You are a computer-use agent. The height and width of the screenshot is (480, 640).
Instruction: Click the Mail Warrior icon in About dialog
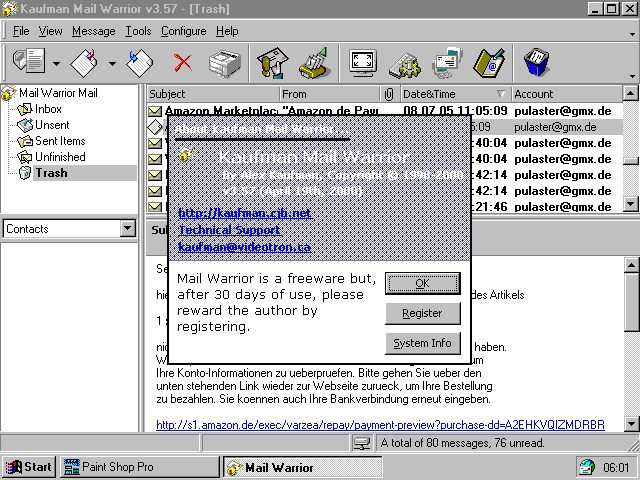(x=187, y=155)
